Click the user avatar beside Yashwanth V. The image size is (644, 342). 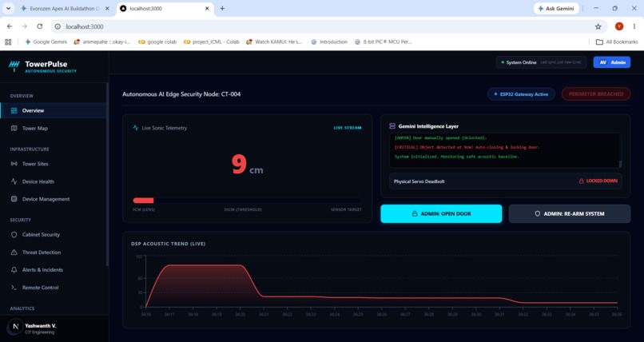tap(15, 327)
